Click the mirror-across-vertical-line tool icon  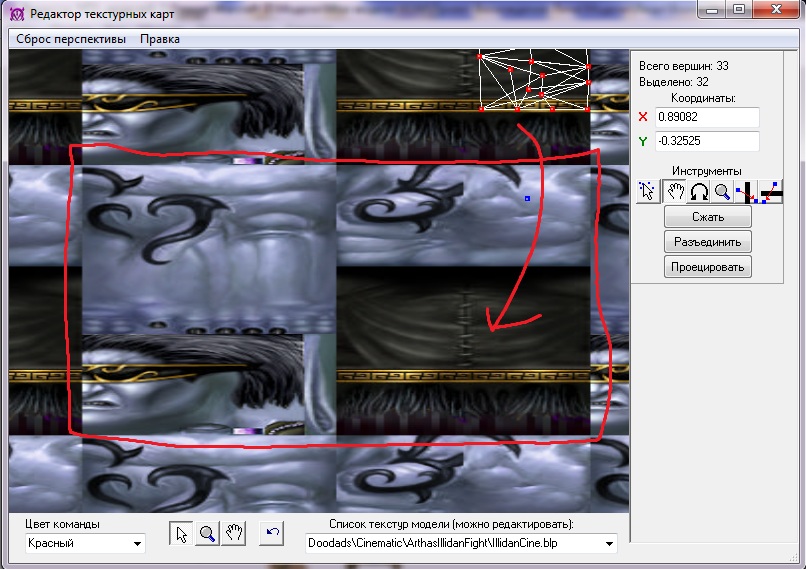747,192
